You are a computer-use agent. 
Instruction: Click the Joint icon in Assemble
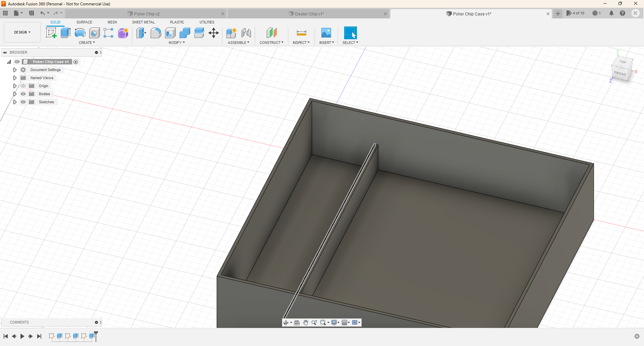coord(246,33)
